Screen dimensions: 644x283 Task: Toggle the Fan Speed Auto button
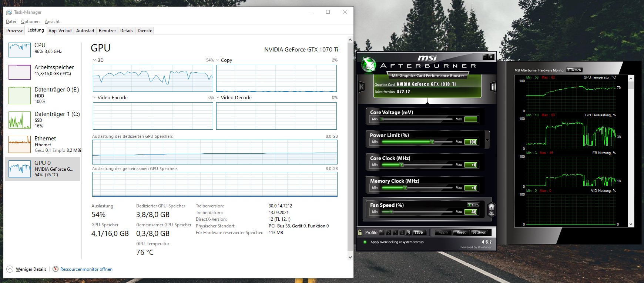tap(473, 205)
